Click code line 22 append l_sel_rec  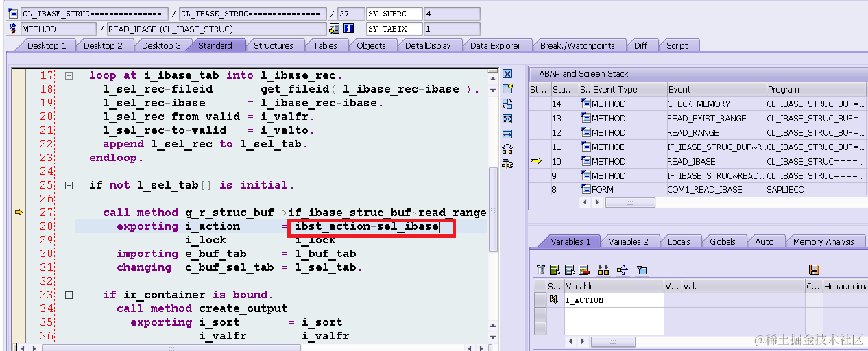pos(205,144)
